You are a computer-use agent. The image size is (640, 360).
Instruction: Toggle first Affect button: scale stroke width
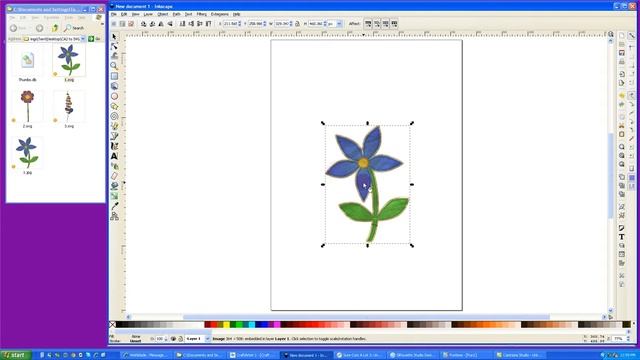pyautogui.click(x=368, y=24)
